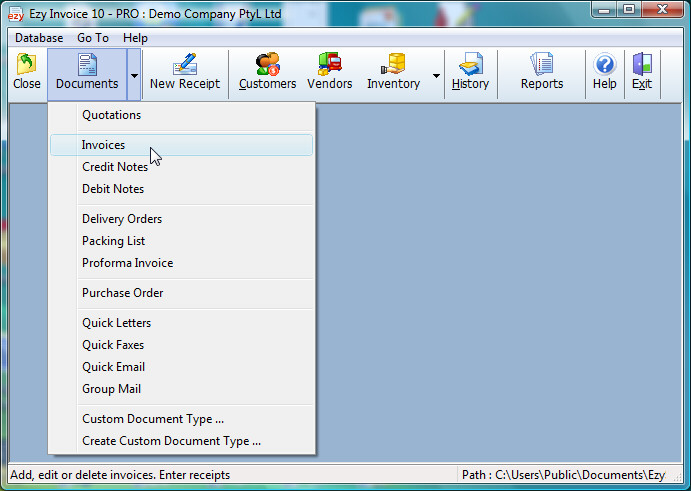691x491 pixels.
Task: Expand the Documents dropdown arrow
Action: point(134,75)
